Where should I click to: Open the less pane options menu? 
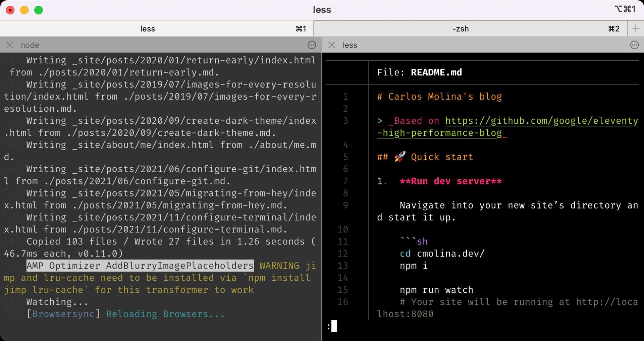[x=634, y=45]
